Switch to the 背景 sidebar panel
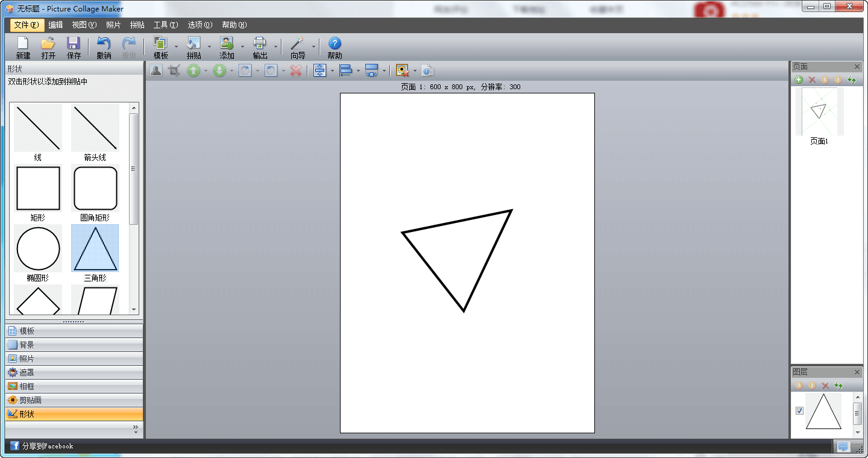868x458 pixels. [x=74, y=345]
